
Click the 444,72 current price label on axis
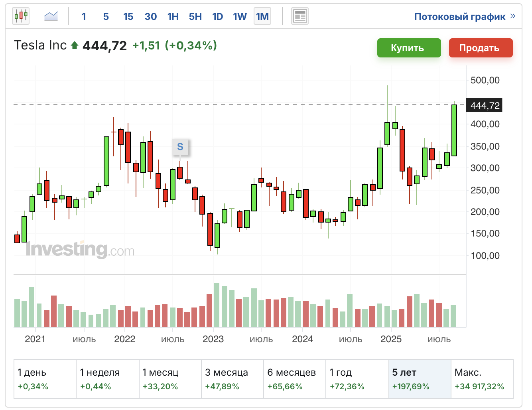pyautogui.click(x=485, y=105)
